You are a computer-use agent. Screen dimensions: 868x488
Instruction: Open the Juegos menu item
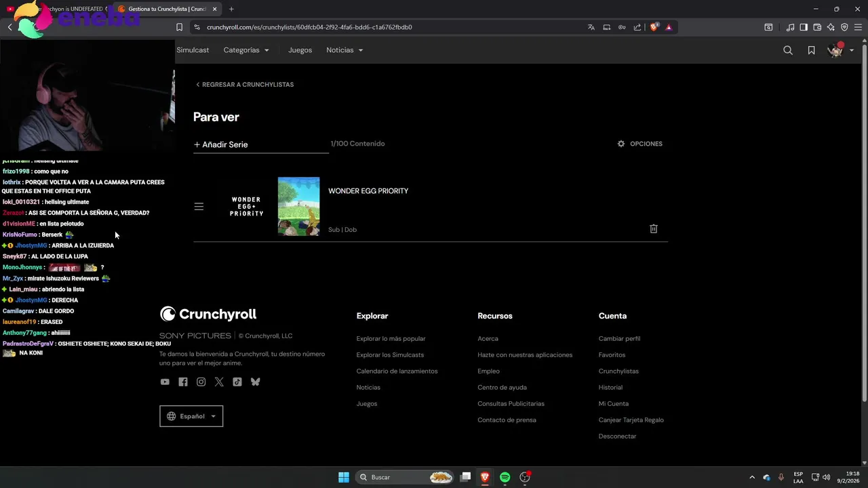(300, 50)
